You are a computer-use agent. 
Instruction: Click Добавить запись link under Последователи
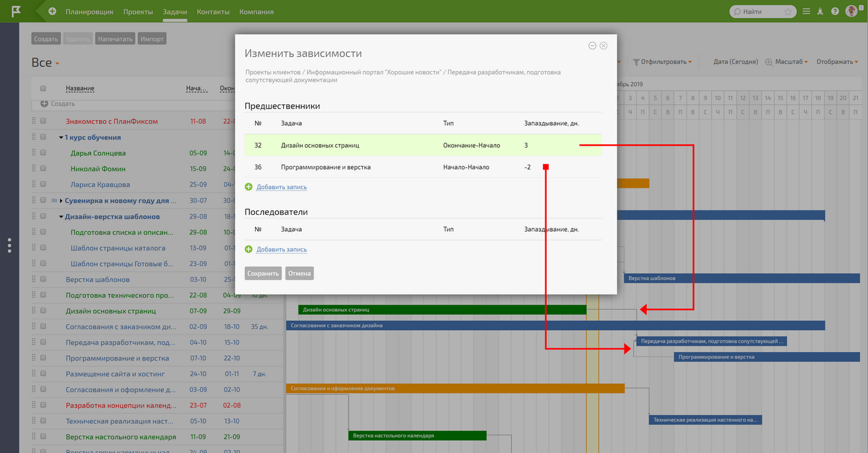[281, 249]
